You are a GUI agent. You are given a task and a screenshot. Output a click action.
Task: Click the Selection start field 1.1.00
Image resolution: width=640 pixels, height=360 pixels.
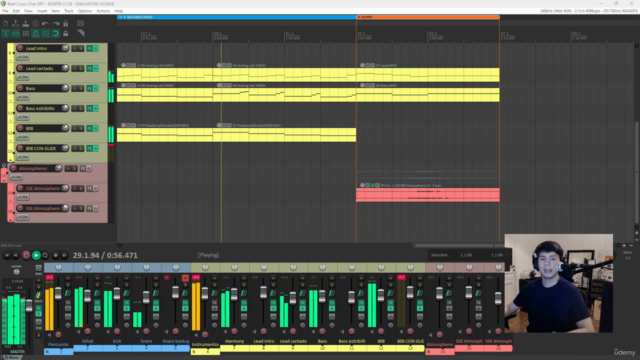point(466,255)
